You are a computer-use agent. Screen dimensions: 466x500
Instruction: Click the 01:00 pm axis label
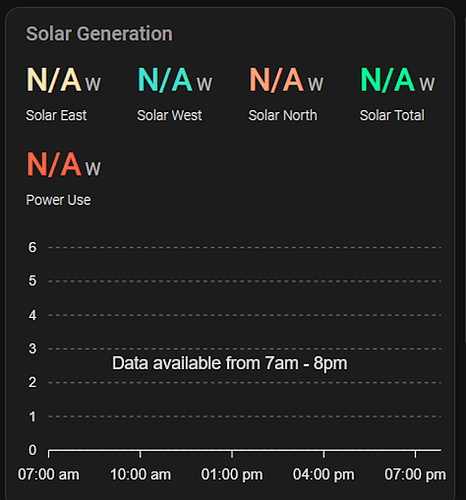click(x=232, y=474)
